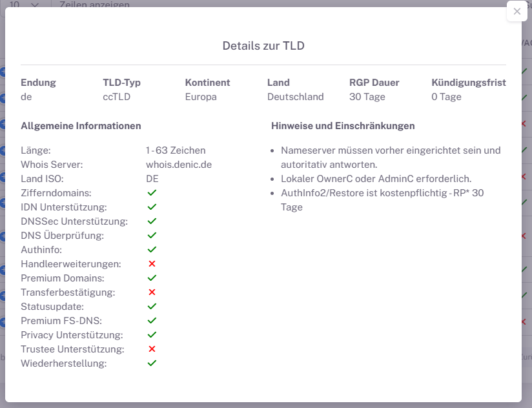Click the Premium Domains checkmark icon
The height and width of the screenshot is (408, 532).
tap(152, 278)
